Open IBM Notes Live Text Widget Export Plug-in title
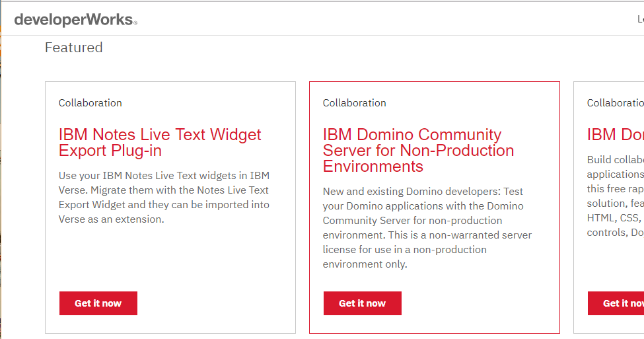Screen dimensions: 644x339 [x=160, y=142]
